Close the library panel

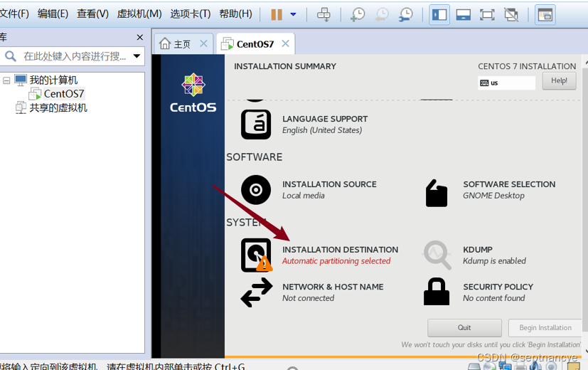coord(140,37)
